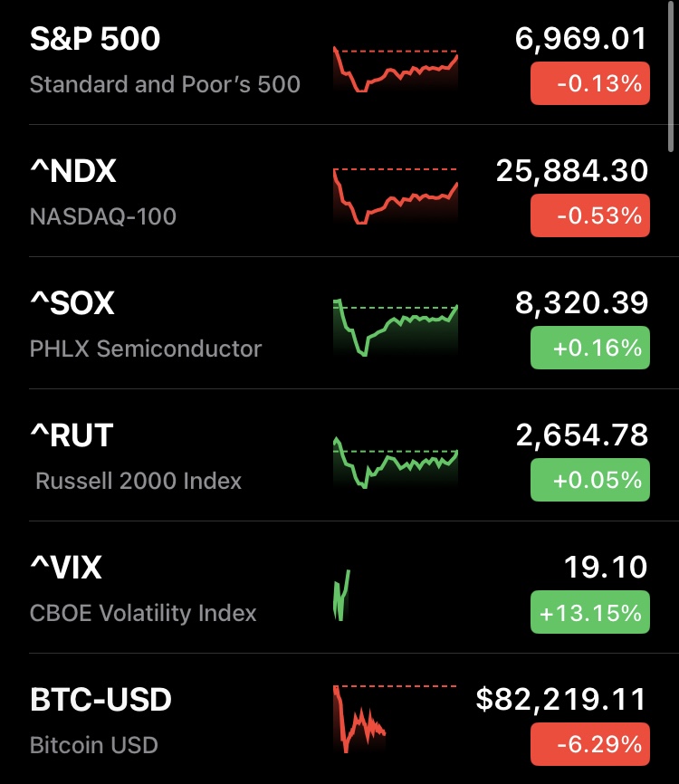Open the ^RUT sparkline chart
The height and width of the screenshot is (784, 679).
396,463
